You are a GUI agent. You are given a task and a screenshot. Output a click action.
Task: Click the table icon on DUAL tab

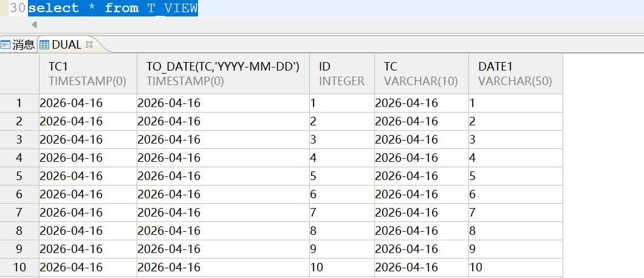click(x=44, y=44)
